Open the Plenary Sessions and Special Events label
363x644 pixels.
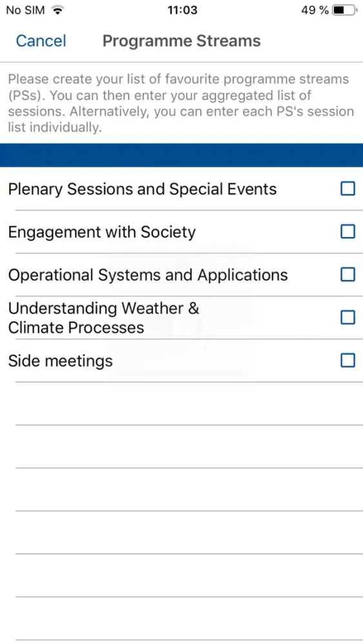[x=142, y=189]
